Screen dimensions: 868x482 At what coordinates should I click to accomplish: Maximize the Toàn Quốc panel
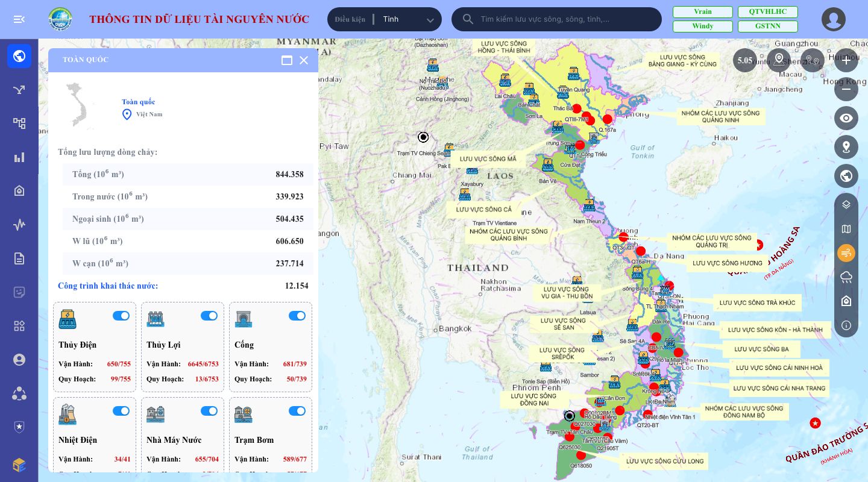pyautogui.click(x=287, y=60)
